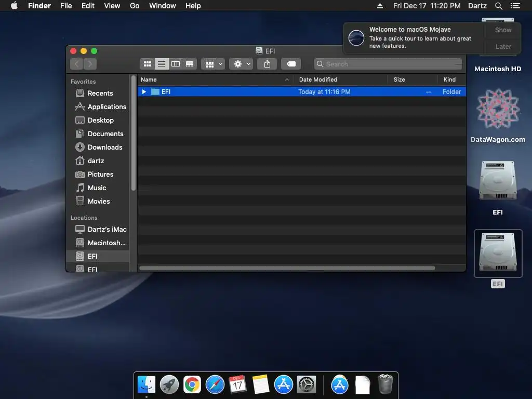
Task: Open Notification Center list icon
Action: click(515, 6)
